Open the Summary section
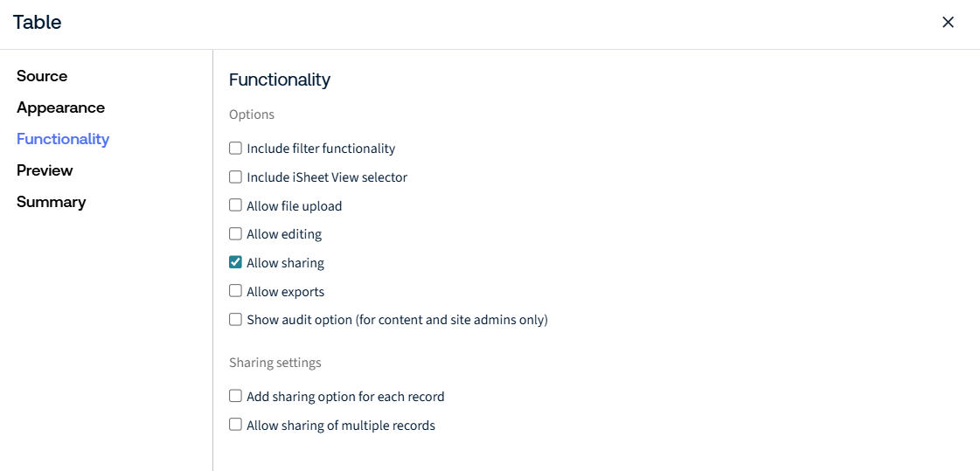This screenshot has width=980, height=471. [x=52, y=202]
